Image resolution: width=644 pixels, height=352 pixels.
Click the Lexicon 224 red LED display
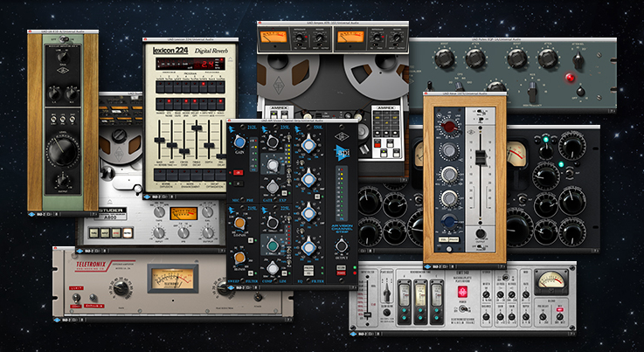[190, 64]
